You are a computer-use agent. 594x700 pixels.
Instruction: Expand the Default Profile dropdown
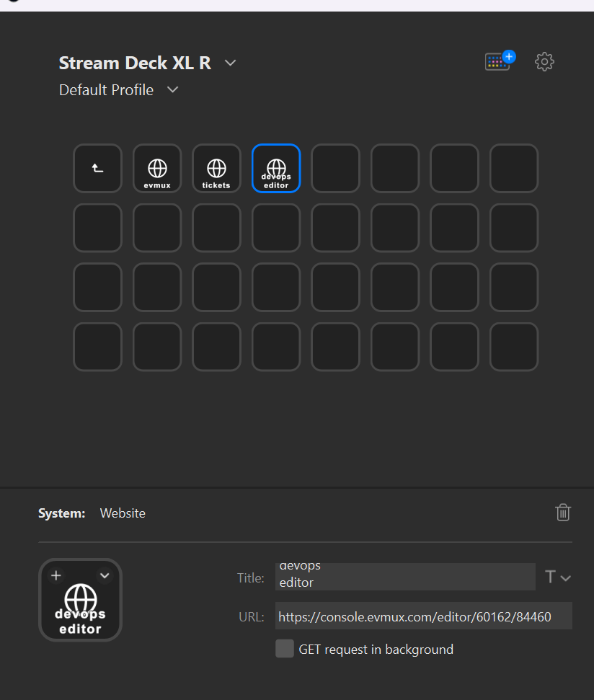[173, 89]
